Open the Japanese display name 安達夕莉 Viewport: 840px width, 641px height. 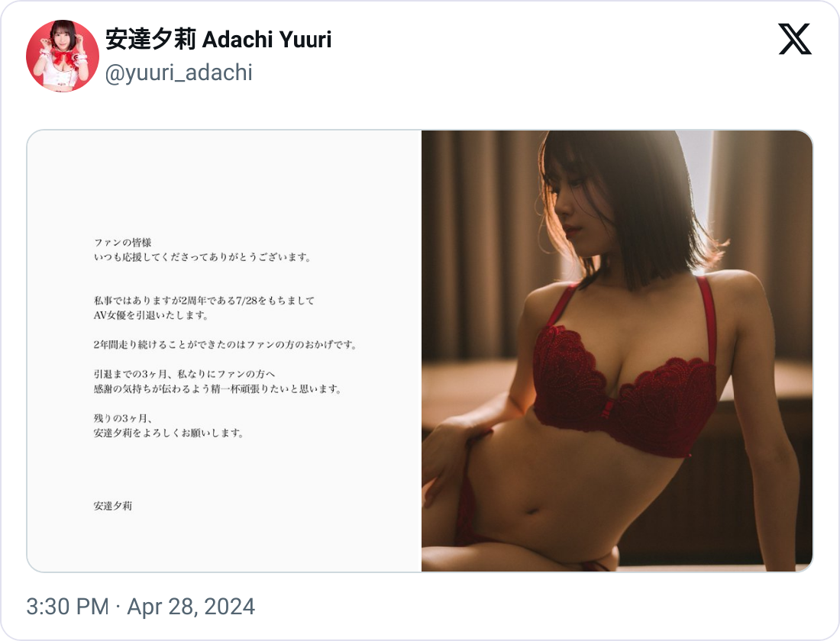point(150,39)
